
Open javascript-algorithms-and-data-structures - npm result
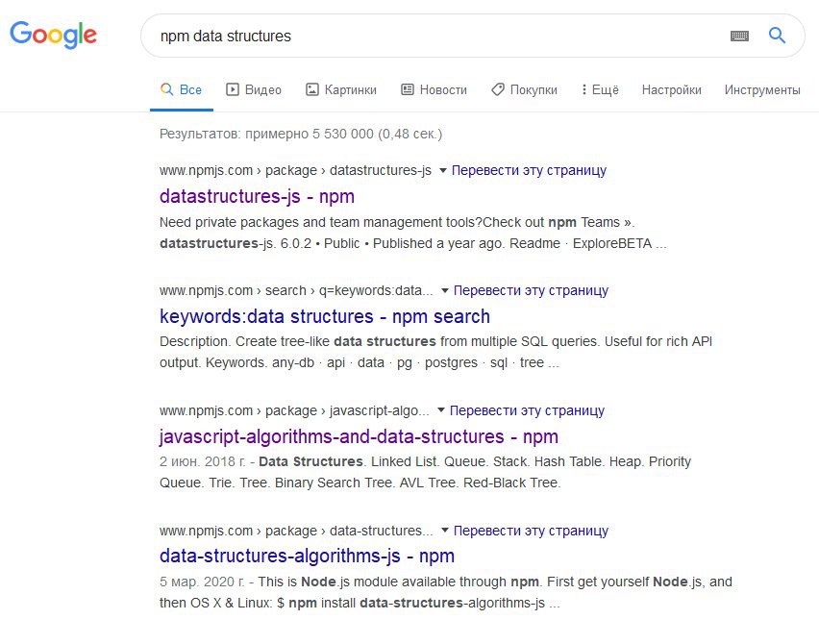(359, 436)
